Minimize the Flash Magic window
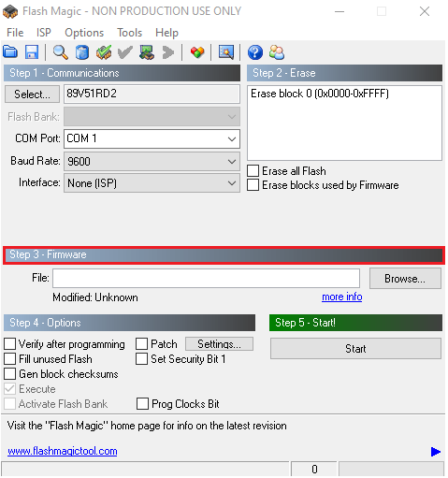The width and height of the screenshot is (448, 478). 340,11
